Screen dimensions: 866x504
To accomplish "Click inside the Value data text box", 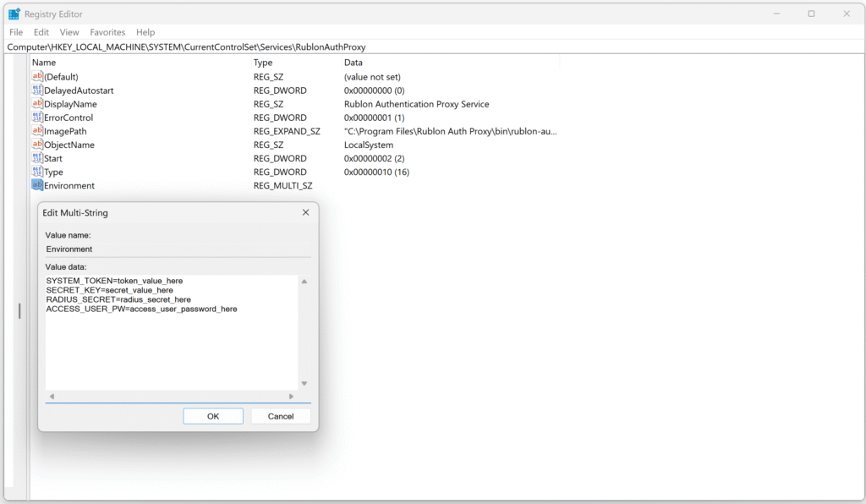I will click(169, 330).
